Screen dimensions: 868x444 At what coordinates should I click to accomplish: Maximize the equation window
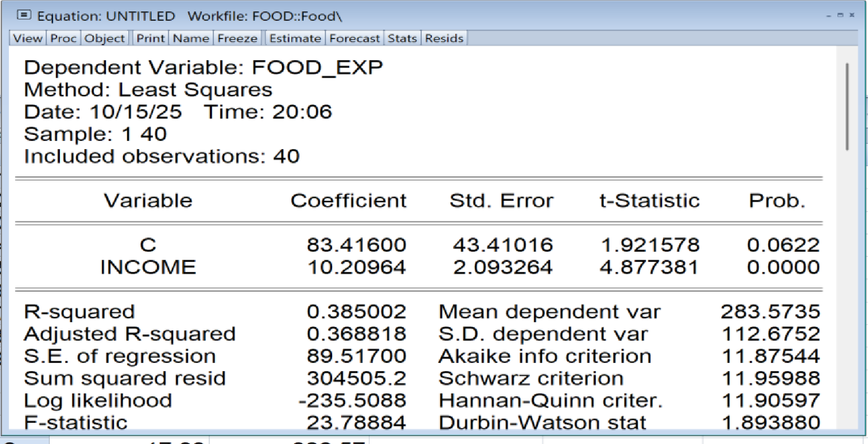click(x=840, y=15)
